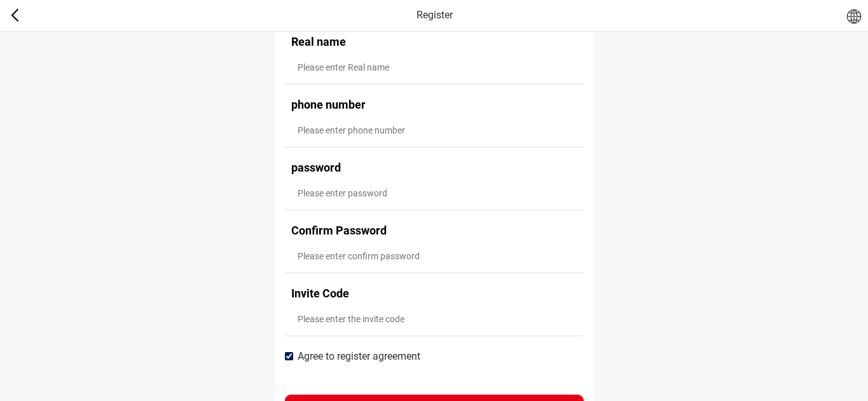Image resolution: width=868 pixels, height=401 pixels.
Task: Click the Real name input field
Action: click(434, 67)
